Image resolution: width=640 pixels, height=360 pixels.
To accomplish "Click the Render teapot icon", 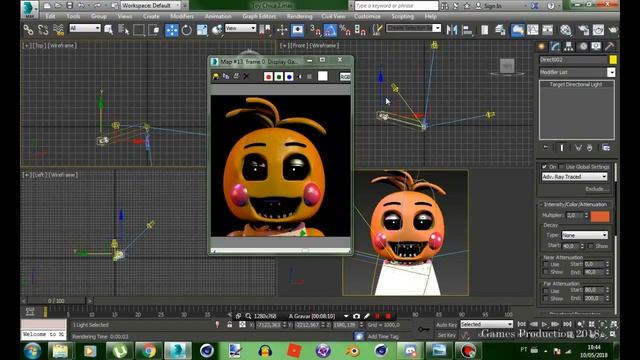I will click(x=613, y=30).
